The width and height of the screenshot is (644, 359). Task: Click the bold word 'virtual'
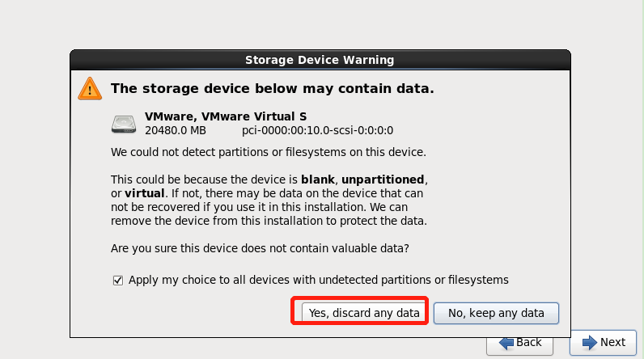pos(144,192)
